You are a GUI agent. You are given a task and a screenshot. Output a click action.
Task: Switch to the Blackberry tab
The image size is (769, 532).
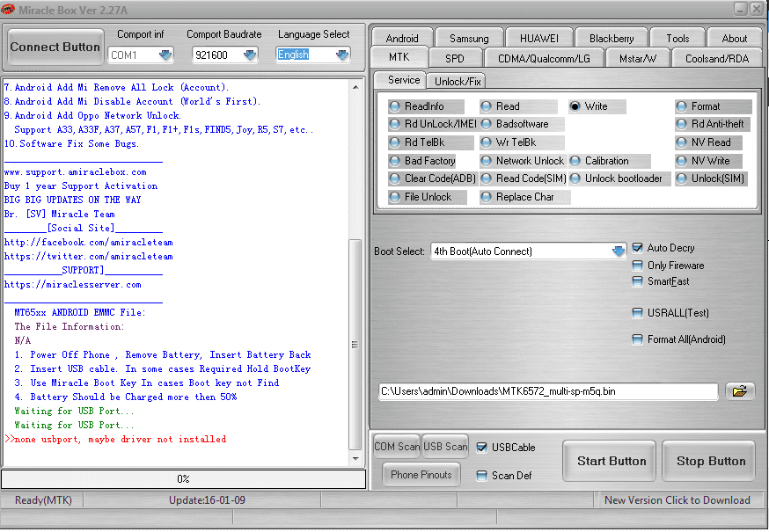(x=612, y=38)
